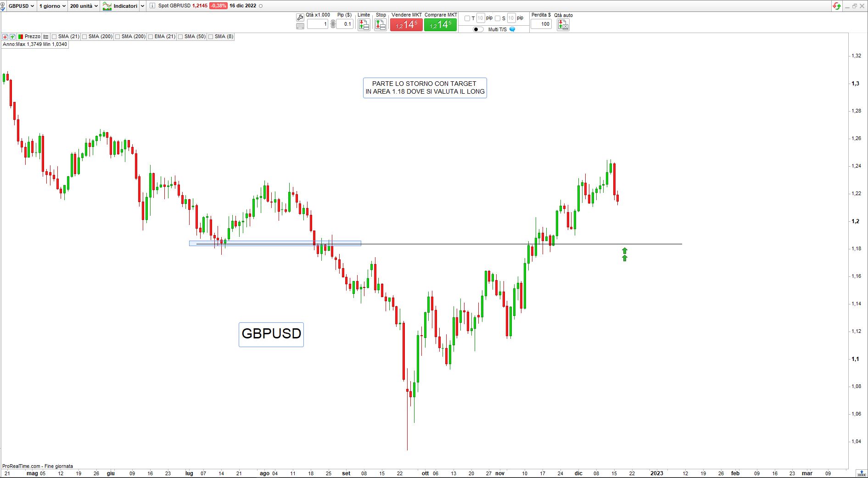
Task: Select the GBPUSD text label on chart
Action: pyautogui.click(x=271, y=334)
